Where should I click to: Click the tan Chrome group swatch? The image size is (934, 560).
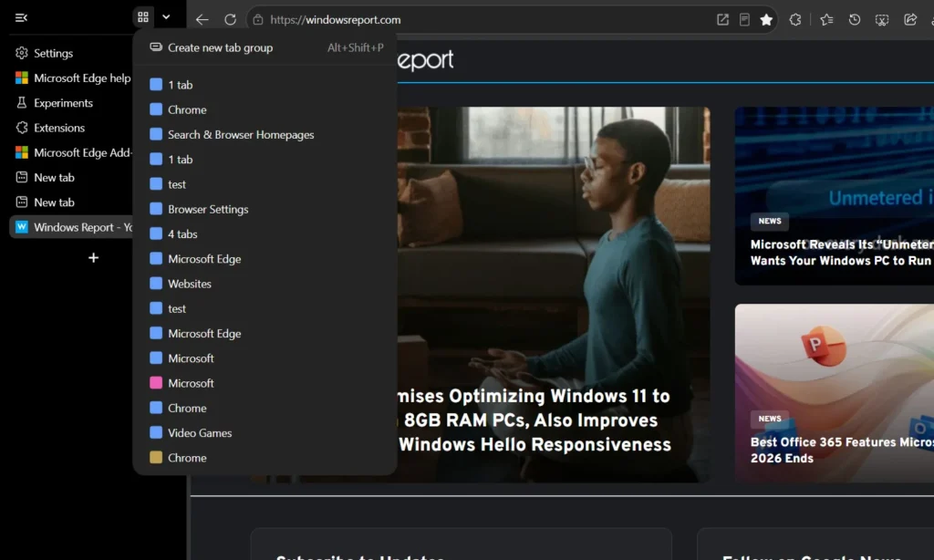click(156, 458)
